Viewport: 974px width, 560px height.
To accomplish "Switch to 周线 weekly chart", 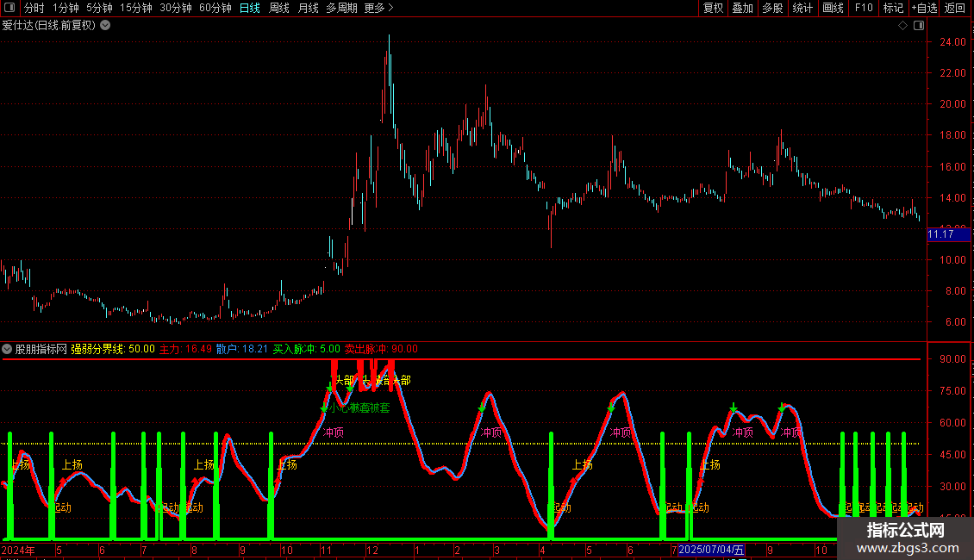I will pos(279,8).
